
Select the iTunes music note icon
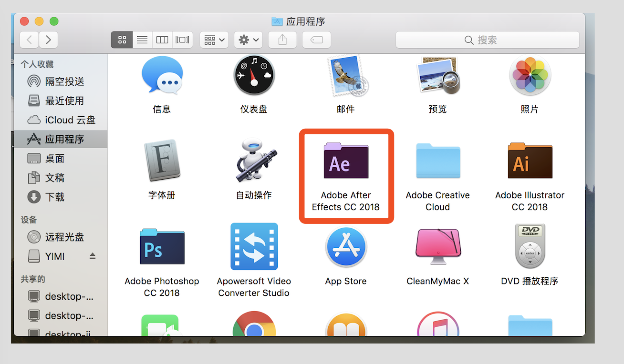coord(438,324)
